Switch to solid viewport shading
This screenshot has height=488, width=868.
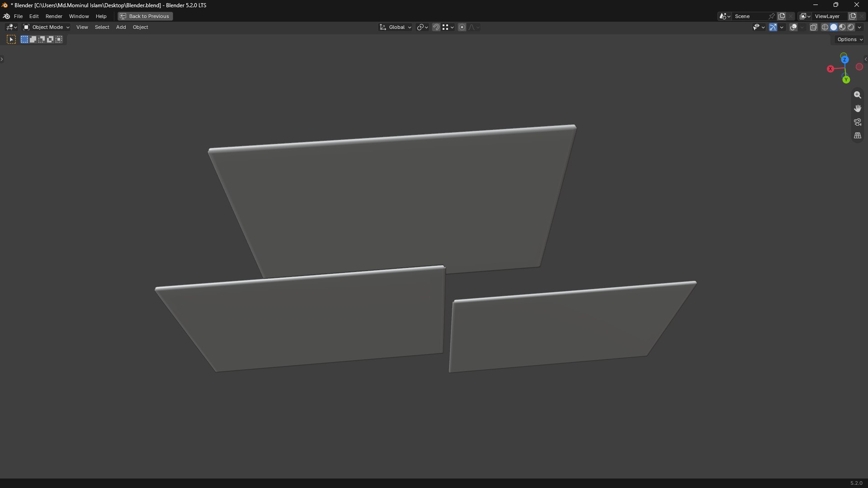point(834,27)
